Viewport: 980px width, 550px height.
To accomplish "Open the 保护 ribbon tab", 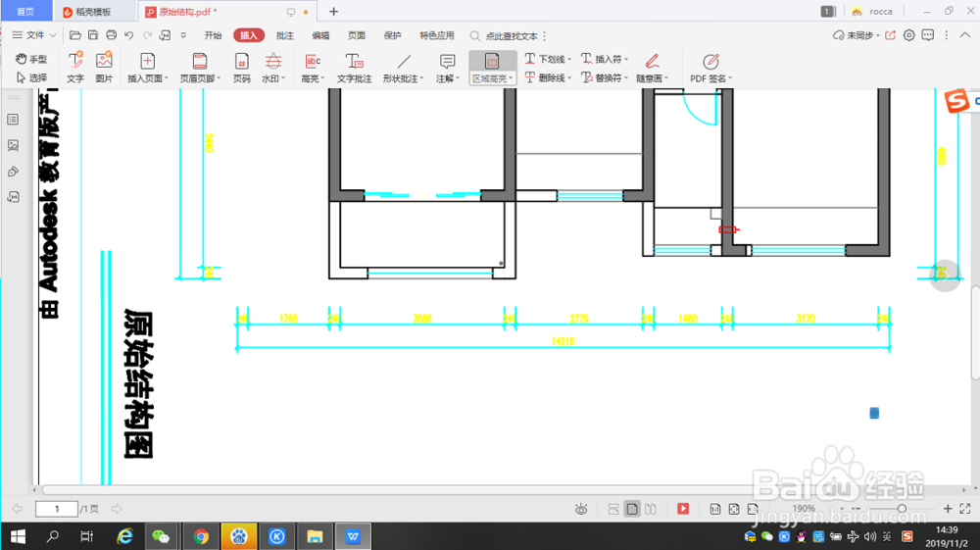I will pos(393,35).
